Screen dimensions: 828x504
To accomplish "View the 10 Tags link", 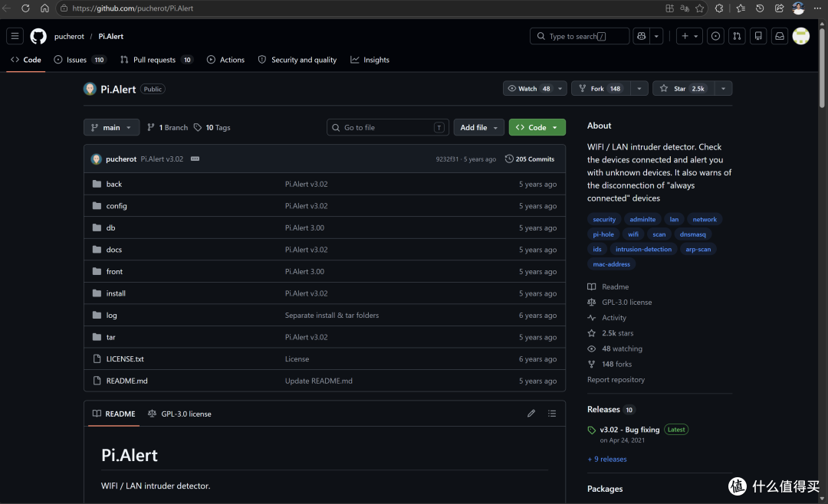I will click(x=212, y=127).
